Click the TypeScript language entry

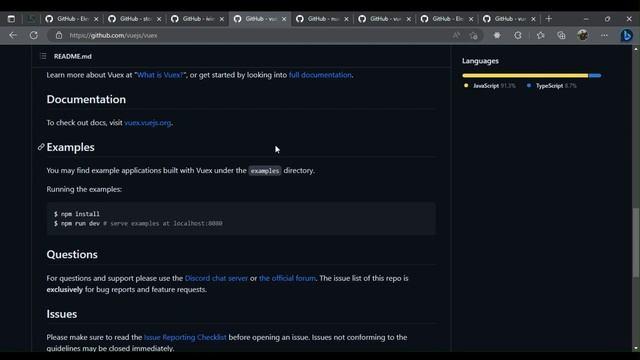551,86
